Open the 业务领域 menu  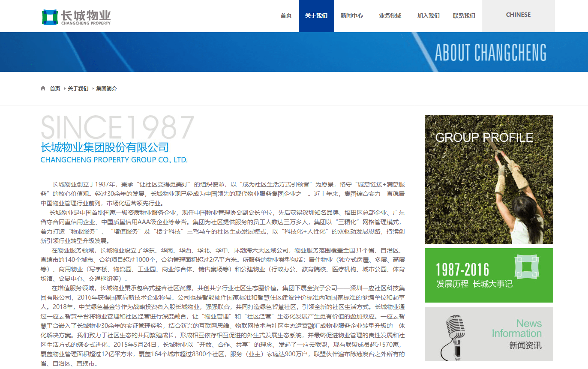point(390,16)
